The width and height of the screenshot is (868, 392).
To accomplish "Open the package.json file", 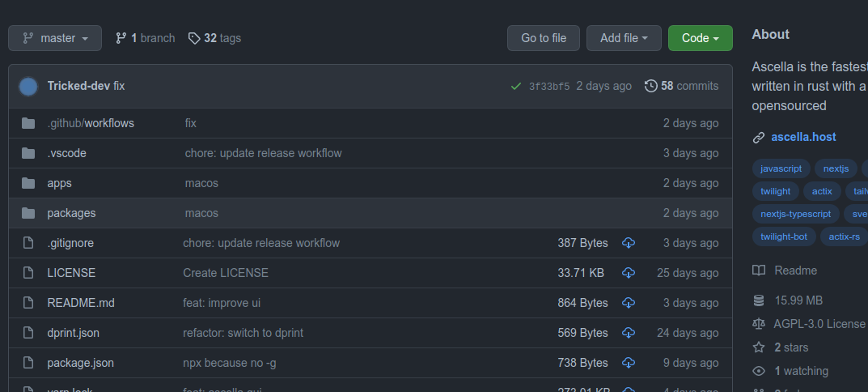I will click(81, 363).
